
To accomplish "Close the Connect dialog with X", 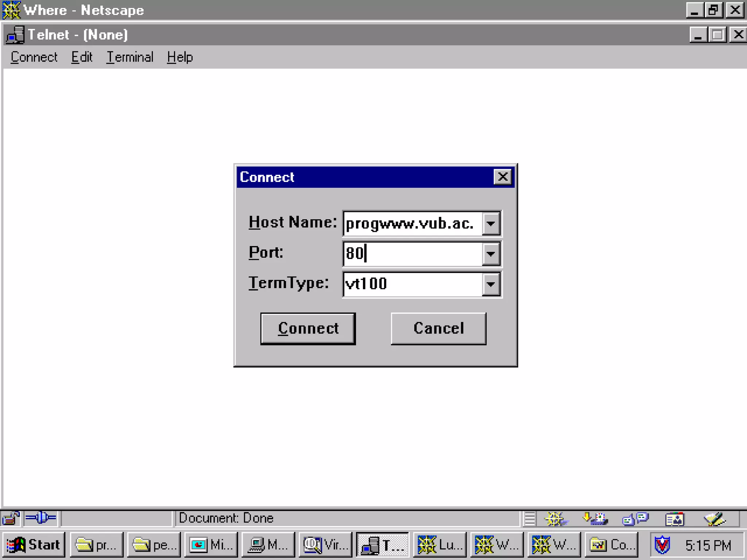I will pyautogui.click(x=502, y=177).
